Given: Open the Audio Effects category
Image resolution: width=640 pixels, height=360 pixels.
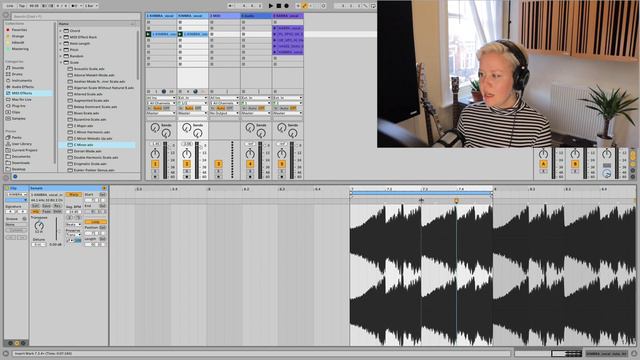Looking at the screenshot, I should point(22,87).
